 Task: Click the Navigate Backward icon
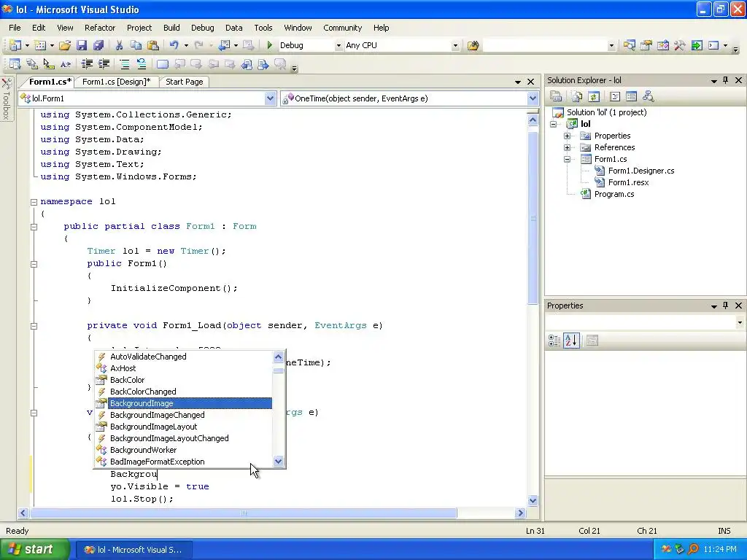click(224, 45)
